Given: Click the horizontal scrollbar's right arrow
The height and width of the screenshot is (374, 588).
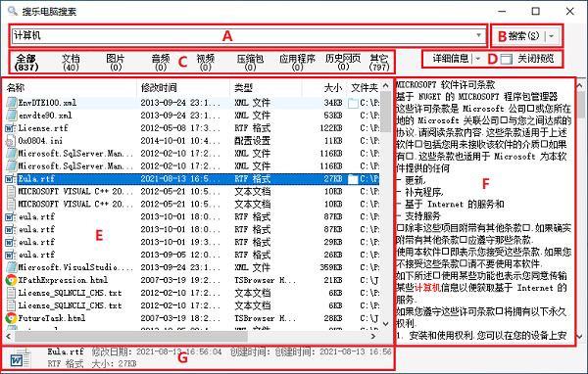Looking at the screenshot, I should 372,336.
